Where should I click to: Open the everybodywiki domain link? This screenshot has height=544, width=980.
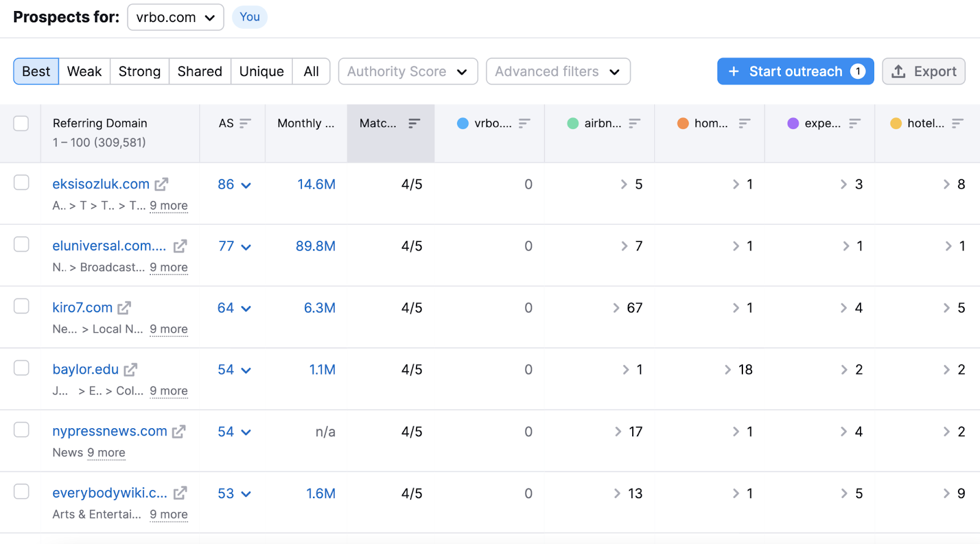click(x=110, y=493)
